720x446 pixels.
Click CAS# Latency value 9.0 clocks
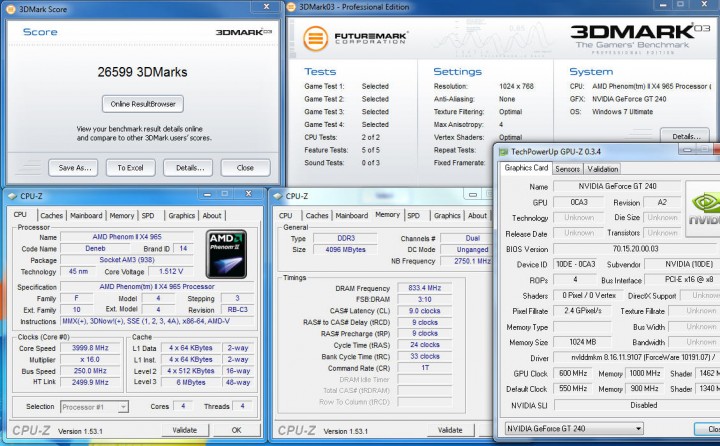coord(425,311)
